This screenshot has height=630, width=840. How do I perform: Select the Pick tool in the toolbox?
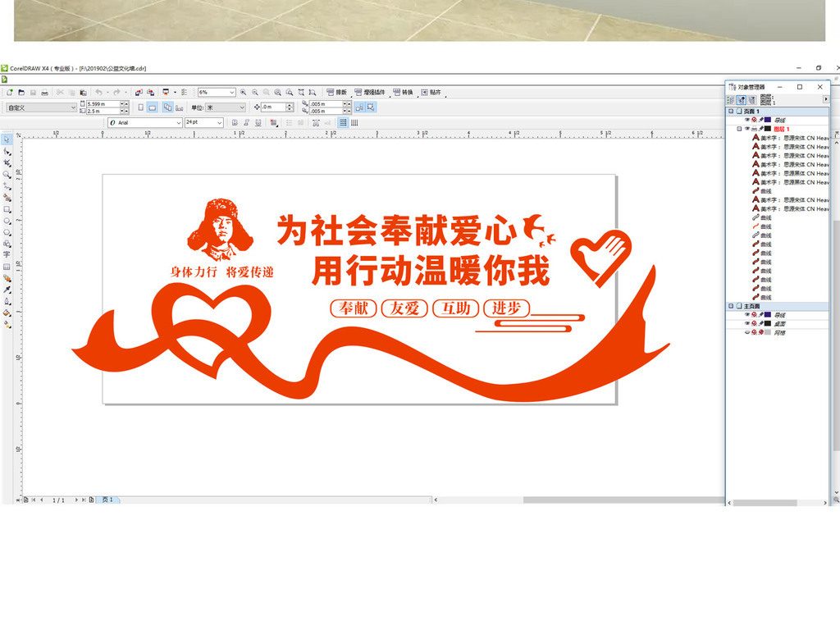coord(7,140)
